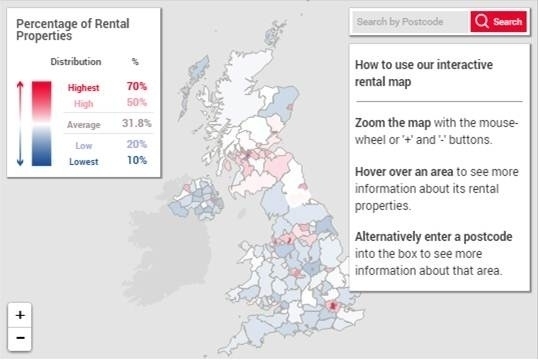Viewport: 538px width, 360px height.
Task: Click the Search by Postcode input field
Action: (411, 22)
